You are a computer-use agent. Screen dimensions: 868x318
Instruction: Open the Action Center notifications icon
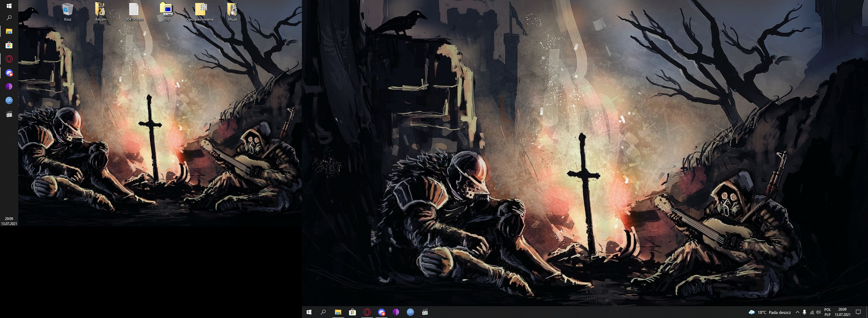[x=858, y=312]
